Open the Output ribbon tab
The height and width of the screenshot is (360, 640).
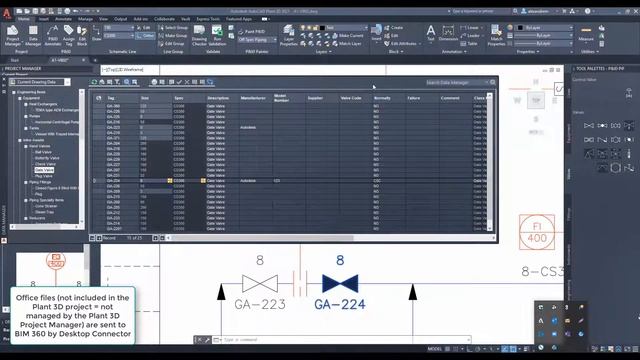tap(120, 19)
